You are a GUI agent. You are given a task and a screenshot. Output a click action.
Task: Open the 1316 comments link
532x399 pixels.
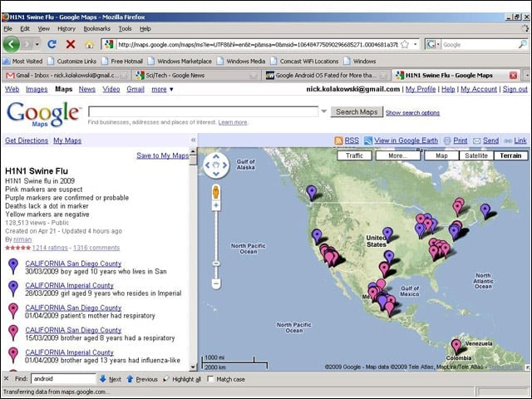coord(96,248)
